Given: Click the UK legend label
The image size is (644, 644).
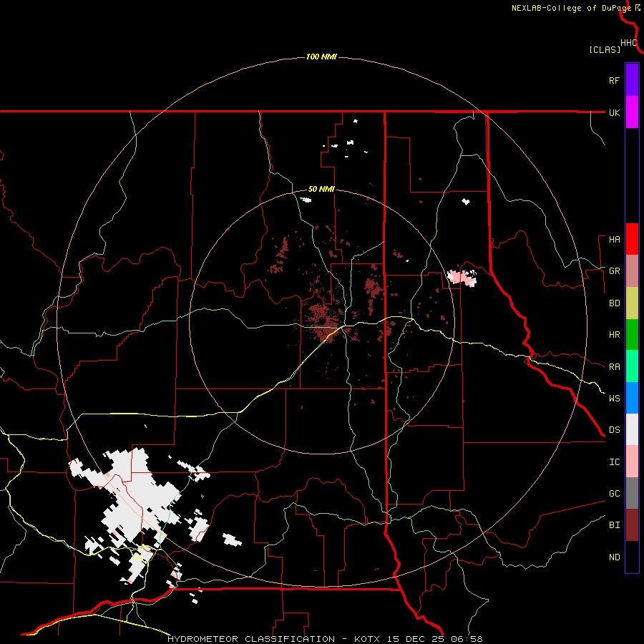Looking at the screenshot, I should coord(614,112).
